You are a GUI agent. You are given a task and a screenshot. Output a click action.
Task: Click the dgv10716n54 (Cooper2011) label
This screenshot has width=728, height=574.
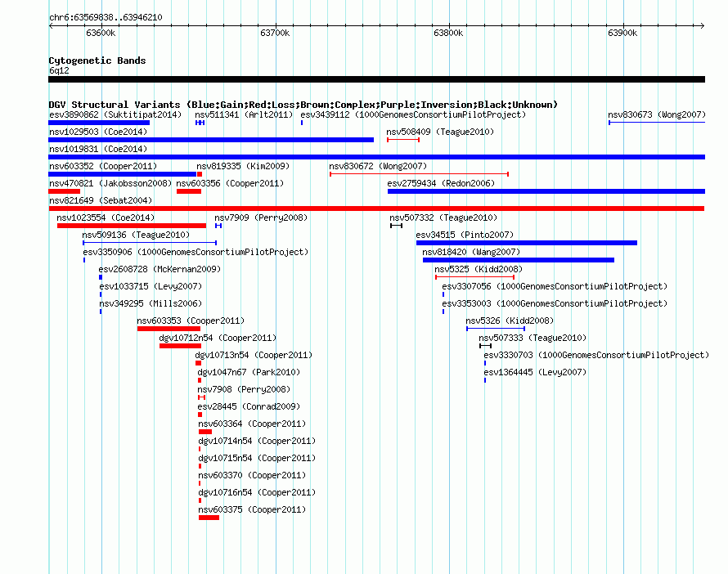[x=257, y=492]
